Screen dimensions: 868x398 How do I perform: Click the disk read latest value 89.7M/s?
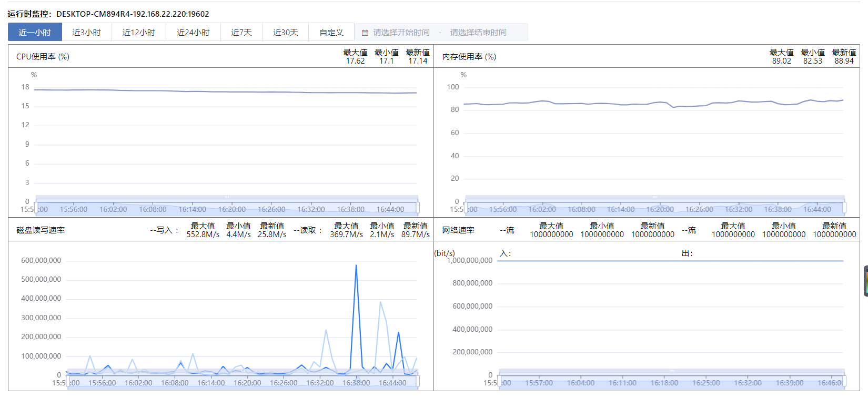coord(416,234)
